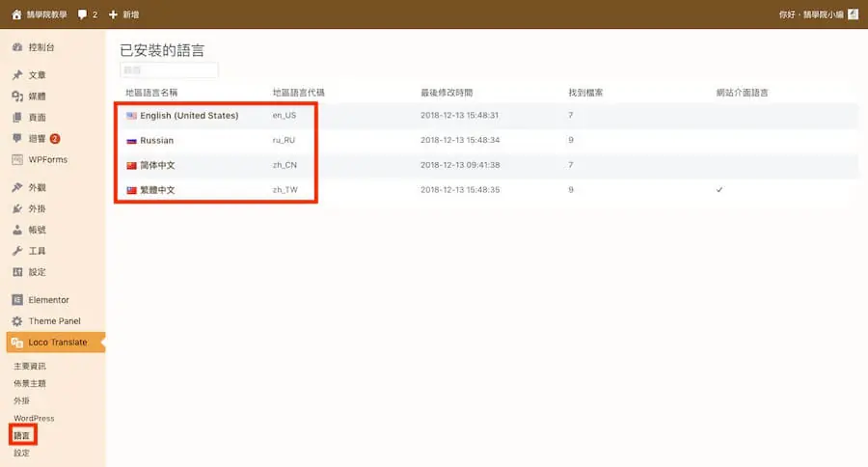Click the US flag icon
Viewport: 868px width, 467px height.
[131, 116]
